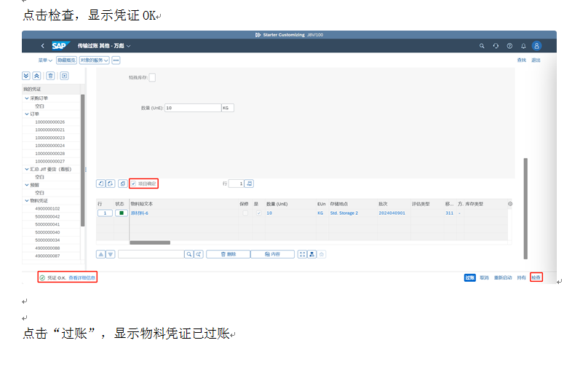Toggle the 项目确定 checkbox
Screen dimensions: 588x378
134,184
